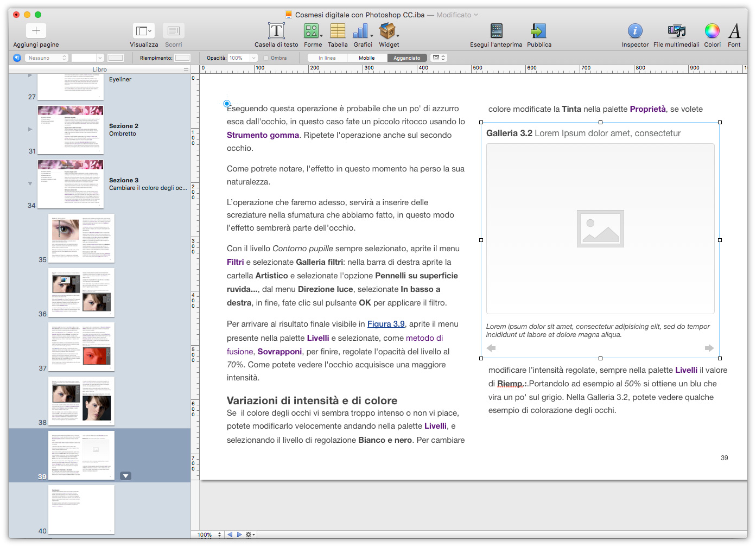Click the gallery next arrow
The width and height of the screenshot is (756, 547).
coord(709,348)
